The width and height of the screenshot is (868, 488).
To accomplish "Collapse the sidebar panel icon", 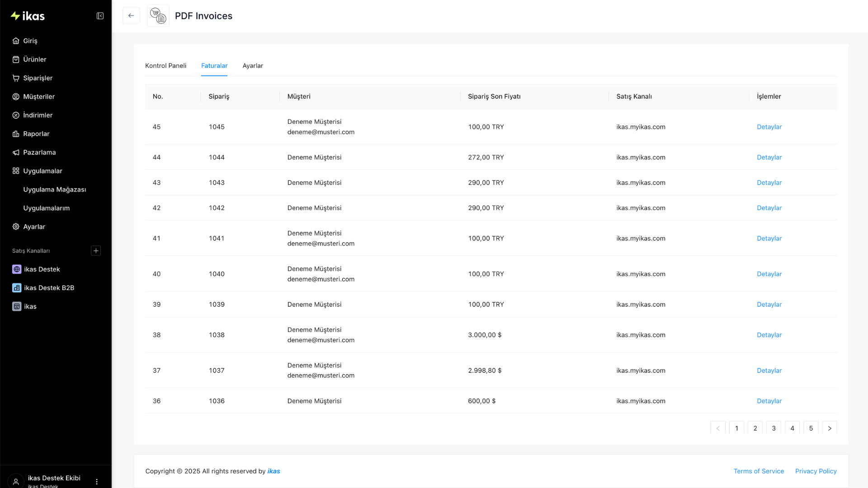I will [100, 16].
